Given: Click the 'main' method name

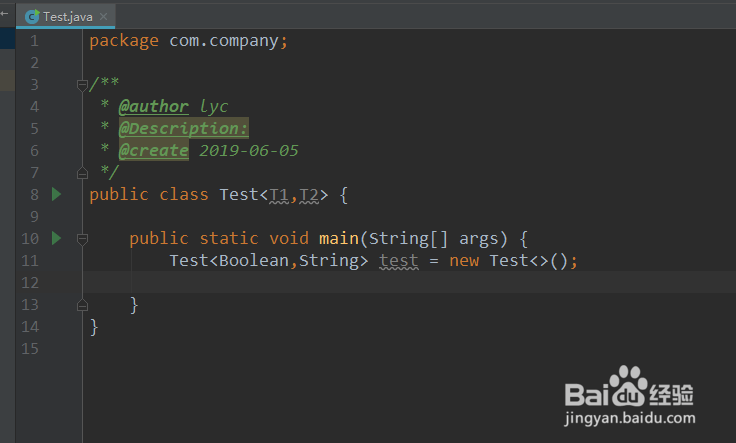Looking at the screenshot, I should click(339, 238).
